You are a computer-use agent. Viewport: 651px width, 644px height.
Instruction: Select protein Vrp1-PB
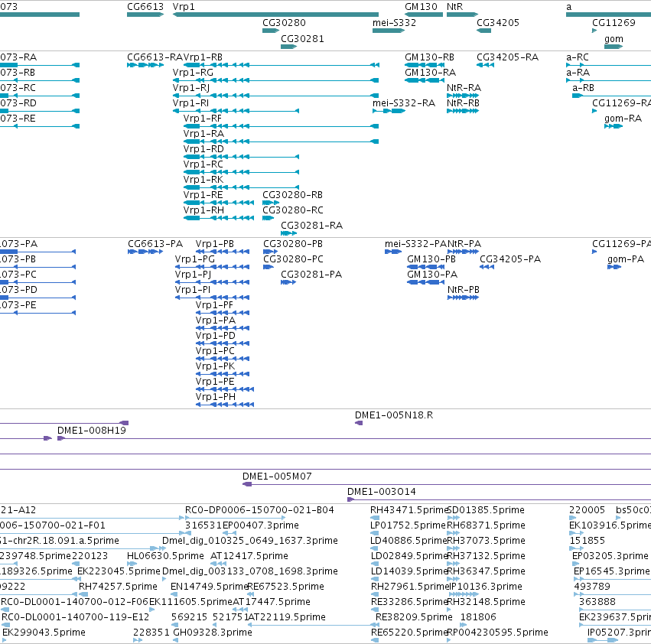coord(223,252)
